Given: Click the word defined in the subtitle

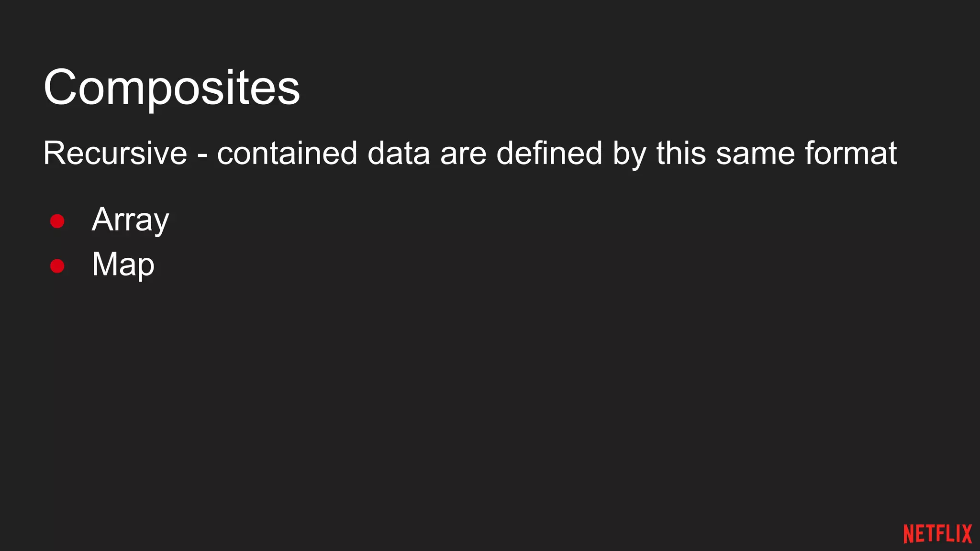Looking at the screenshot, I should [549, 154].
